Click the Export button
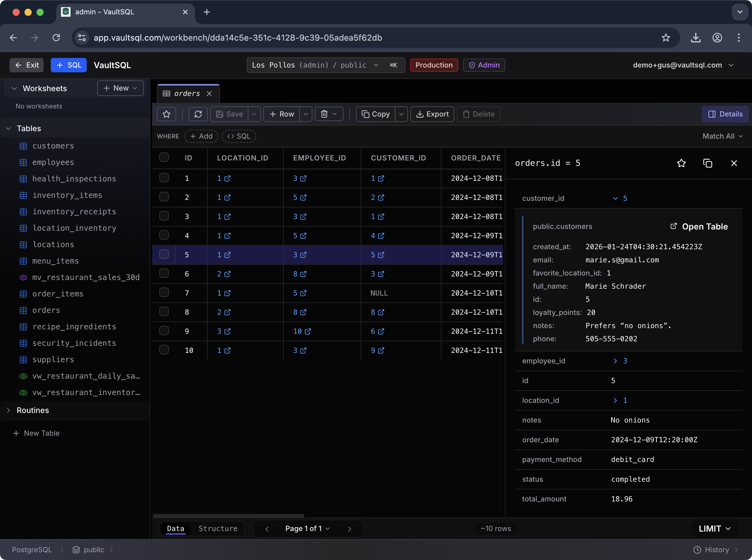The width and height of the screenshot is (752, 560). pos(432,114)
